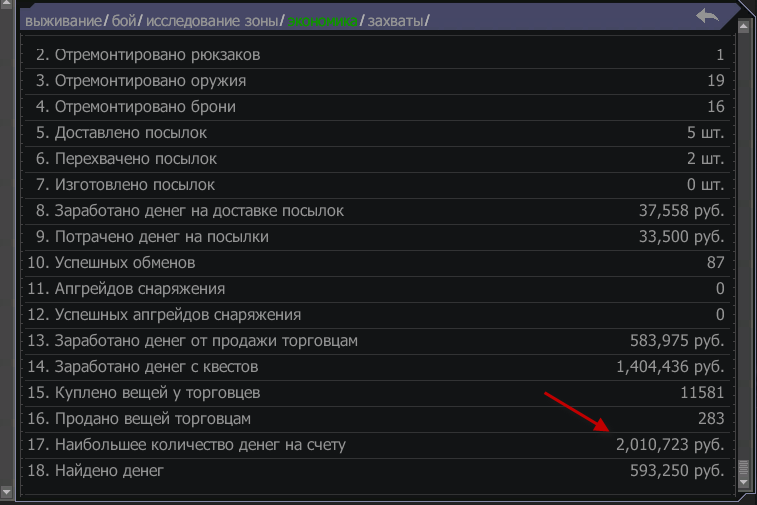Click value '5 шт.'
Viewport: 757px width, 505px height.
[705, 133]
